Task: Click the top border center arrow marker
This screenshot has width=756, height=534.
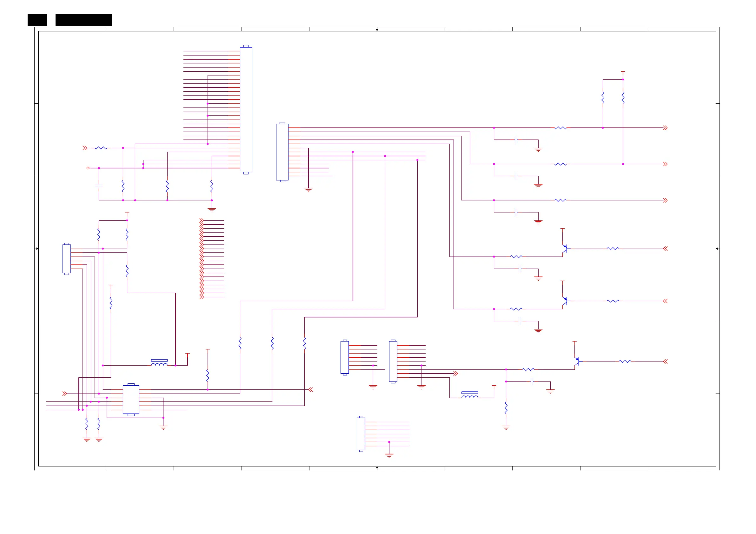Action: point(377,29)
